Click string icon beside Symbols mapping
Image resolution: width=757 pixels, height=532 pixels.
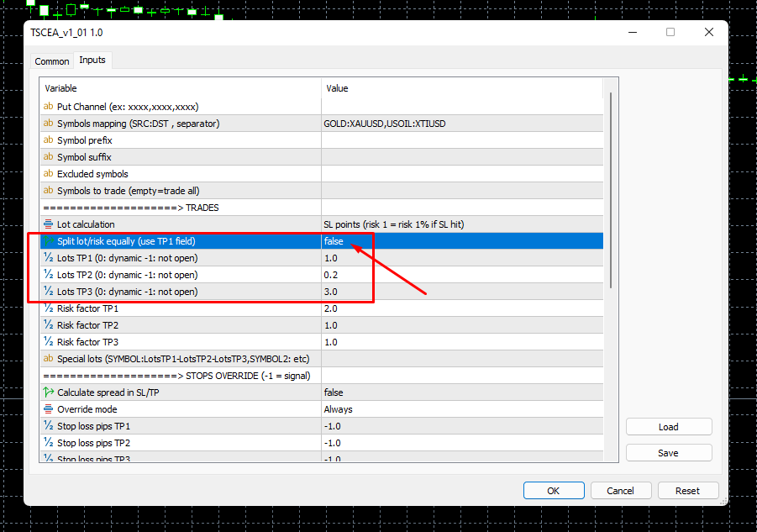click(48, 123)
